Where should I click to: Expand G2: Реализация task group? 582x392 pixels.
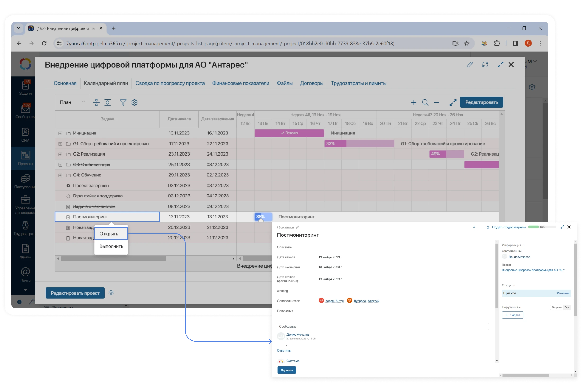pos(60,155)
